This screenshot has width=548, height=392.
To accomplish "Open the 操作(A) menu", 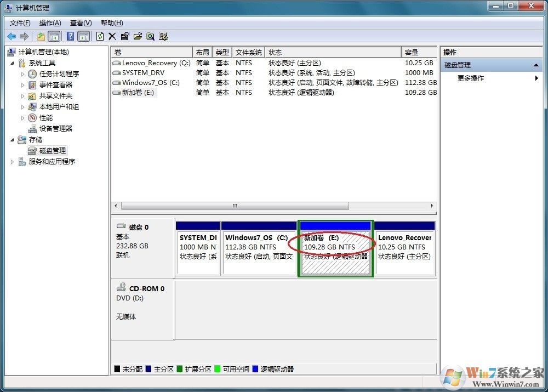I will (50, 22).
